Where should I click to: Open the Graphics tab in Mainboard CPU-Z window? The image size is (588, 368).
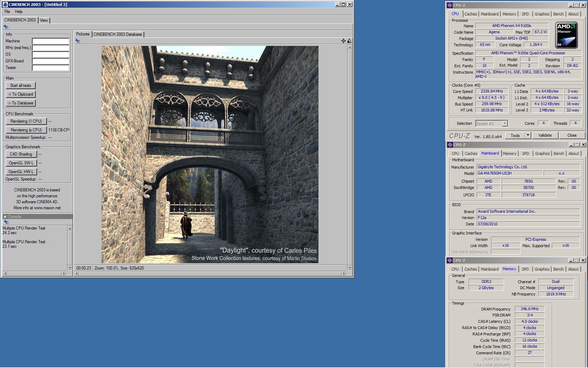click(542, 154)
